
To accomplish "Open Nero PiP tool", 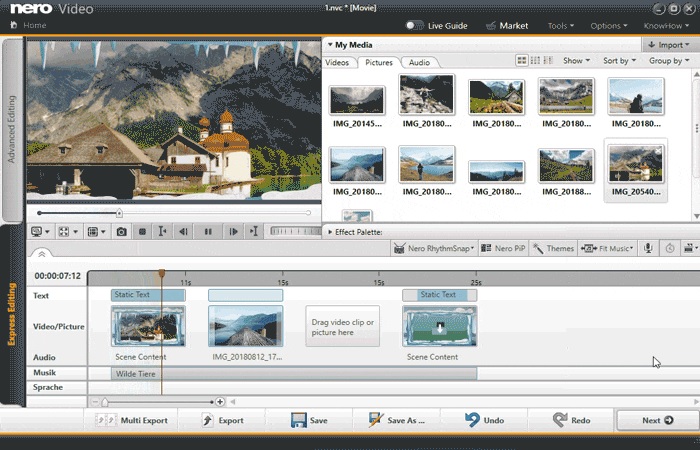I will [x=505, y=248].
